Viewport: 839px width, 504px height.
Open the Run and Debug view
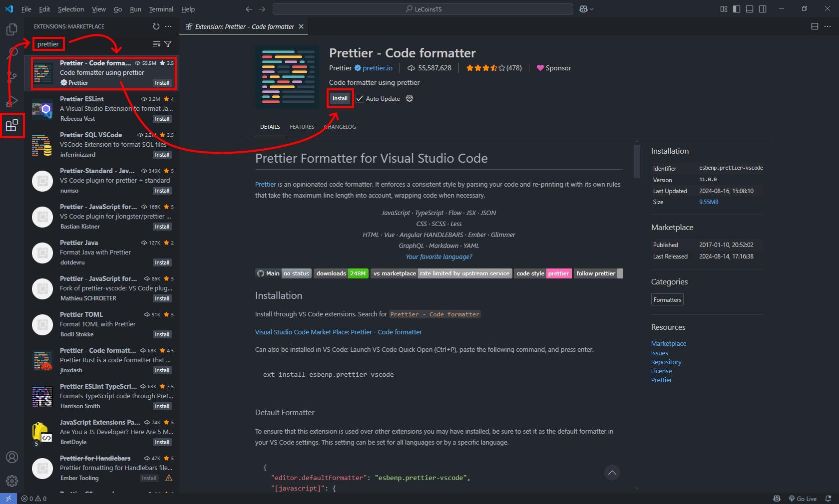(x=11, y=101)
